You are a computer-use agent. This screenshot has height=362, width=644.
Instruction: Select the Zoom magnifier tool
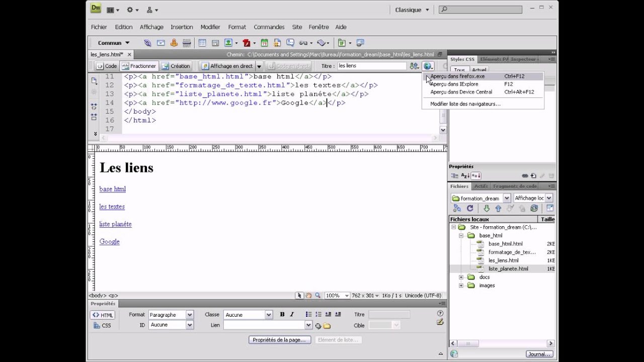click(318, 296)
